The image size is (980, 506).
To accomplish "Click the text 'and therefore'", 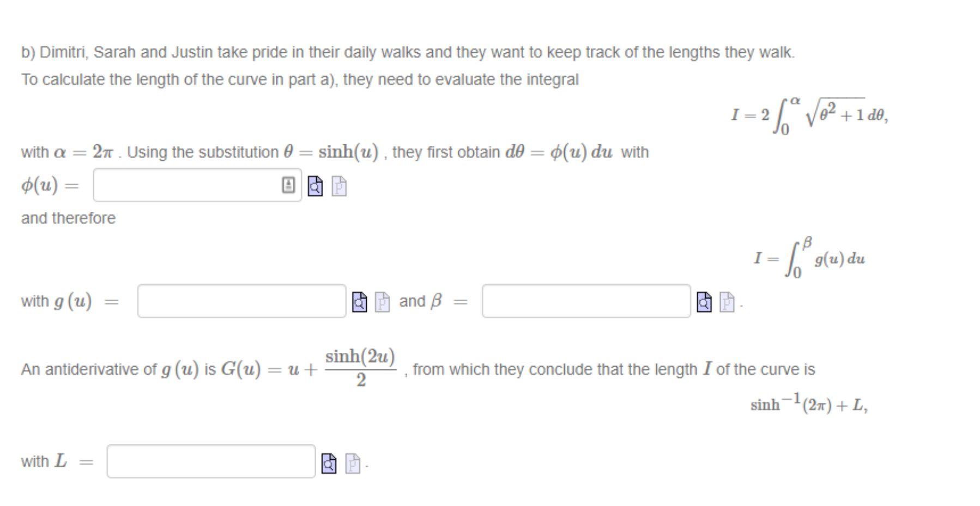I will coord(68,218).
